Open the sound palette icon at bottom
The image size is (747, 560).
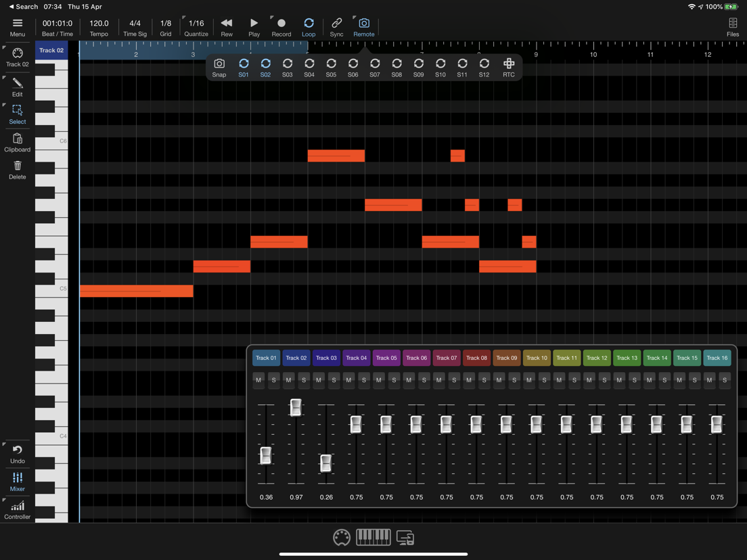(x=342, y=538)
